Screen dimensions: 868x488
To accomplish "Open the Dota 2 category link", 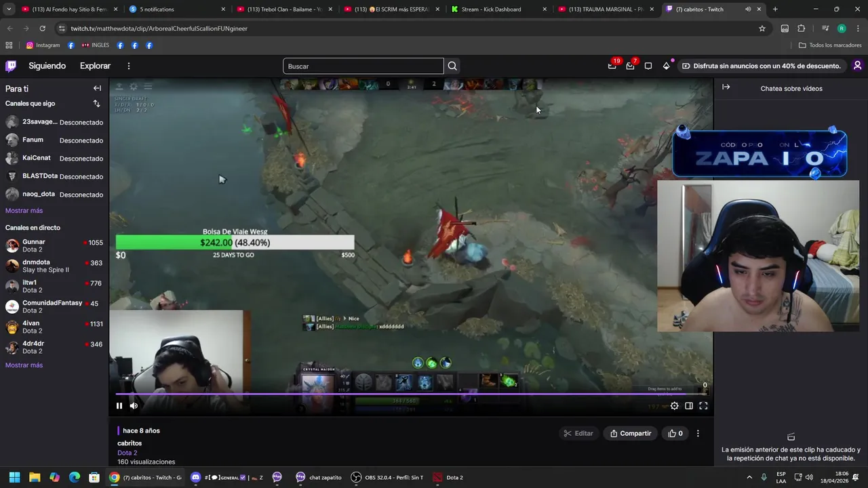I will (127, 453).
